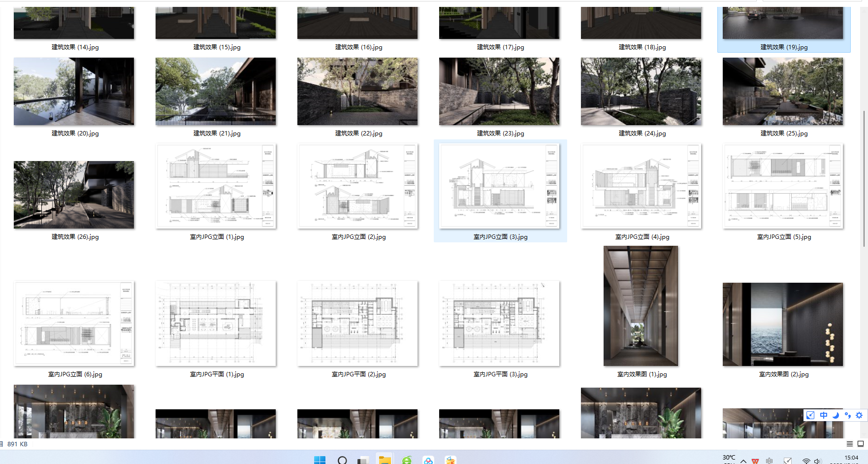Select the 建筑效果 (23).jpg thumbnail
This screenshot has width=868, height=464.
(x=499, y=91)
